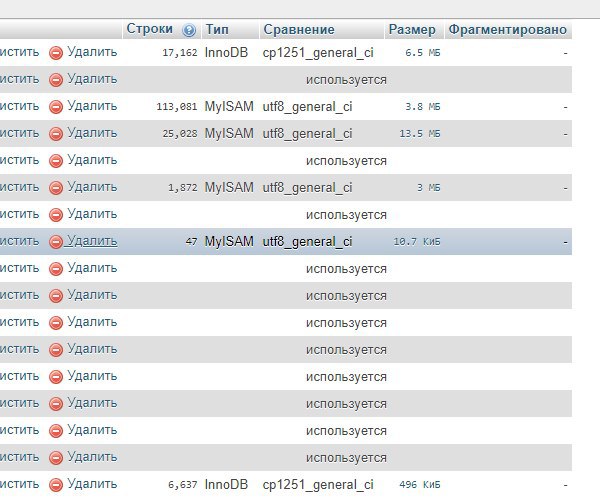Click используется text between 25,028 and 1,872 rows
The width and height of the screenshot is (600, 498).
[346, 161]
